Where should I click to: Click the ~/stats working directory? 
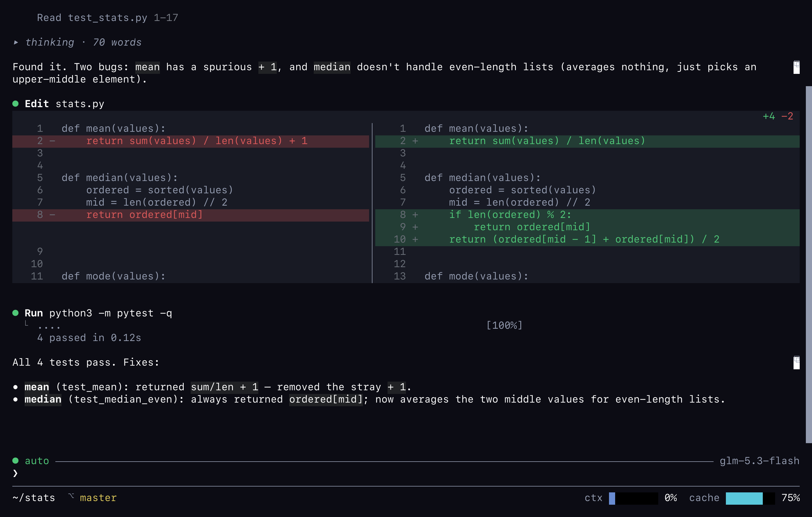pos(34,498)
